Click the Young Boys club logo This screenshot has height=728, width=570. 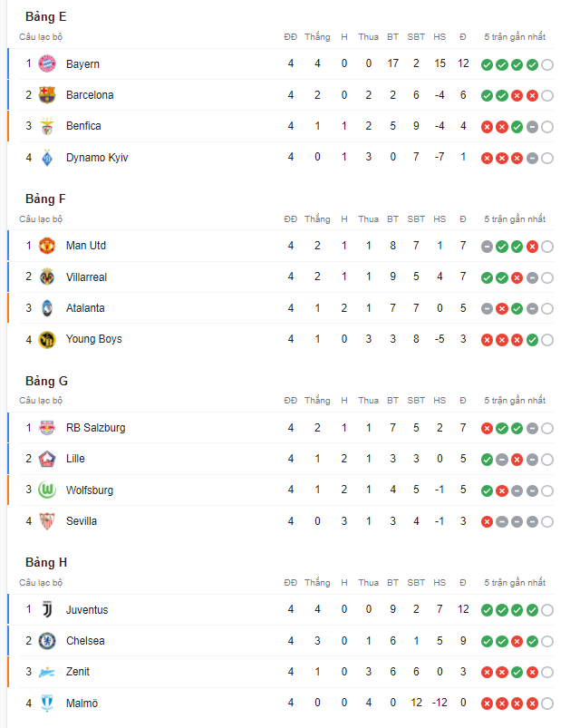pyautogui.click(x=47, y=339)
